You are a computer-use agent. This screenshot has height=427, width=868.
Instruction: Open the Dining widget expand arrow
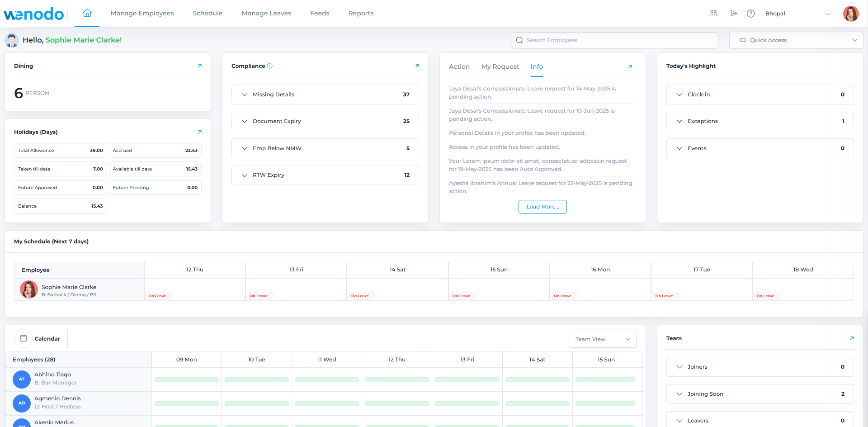(200, 66)
